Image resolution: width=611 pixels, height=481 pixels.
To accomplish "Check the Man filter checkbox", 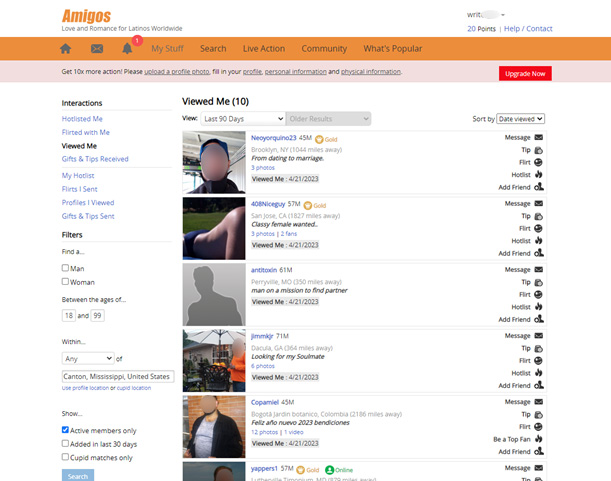I will [x=65, y=268].
